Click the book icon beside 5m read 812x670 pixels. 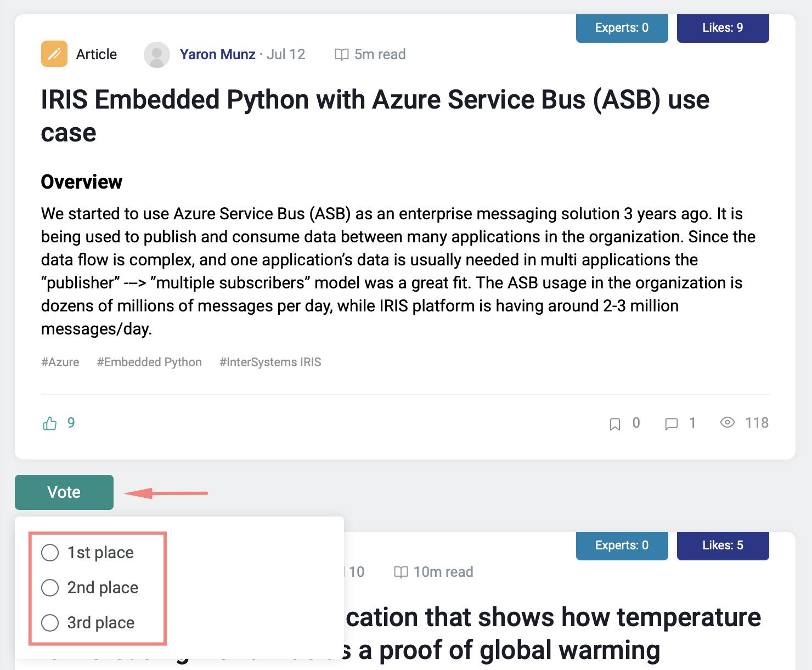(x=342, y=54)
